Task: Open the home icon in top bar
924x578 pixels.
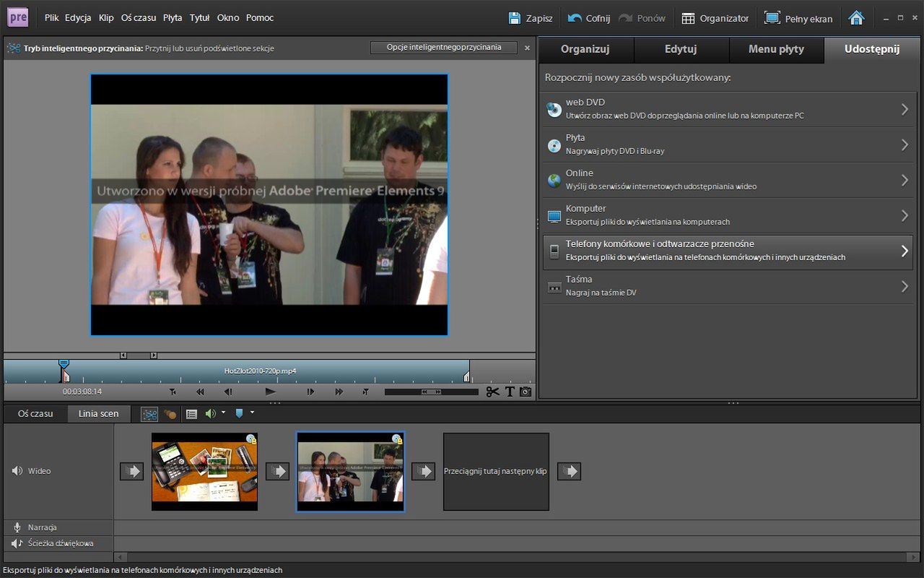Action: [x=856, y=18]
